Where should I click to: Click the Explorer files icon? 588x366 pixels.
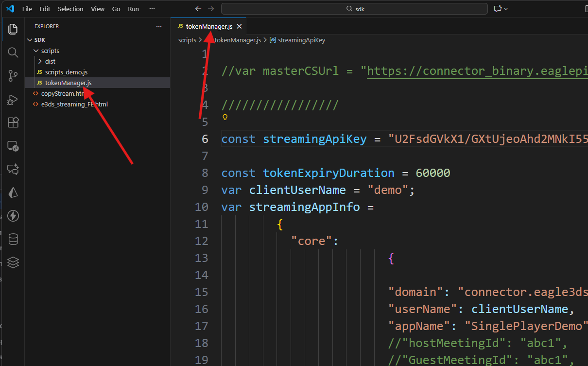[13, 29]
